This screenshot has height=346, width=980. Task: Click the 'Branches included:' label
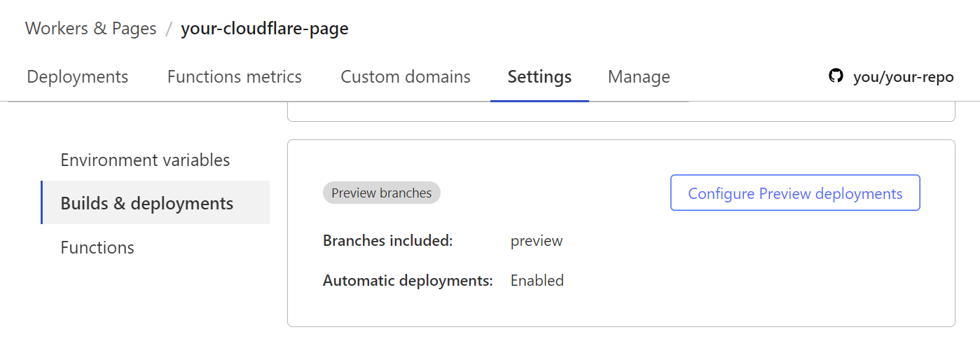[388, 241]
